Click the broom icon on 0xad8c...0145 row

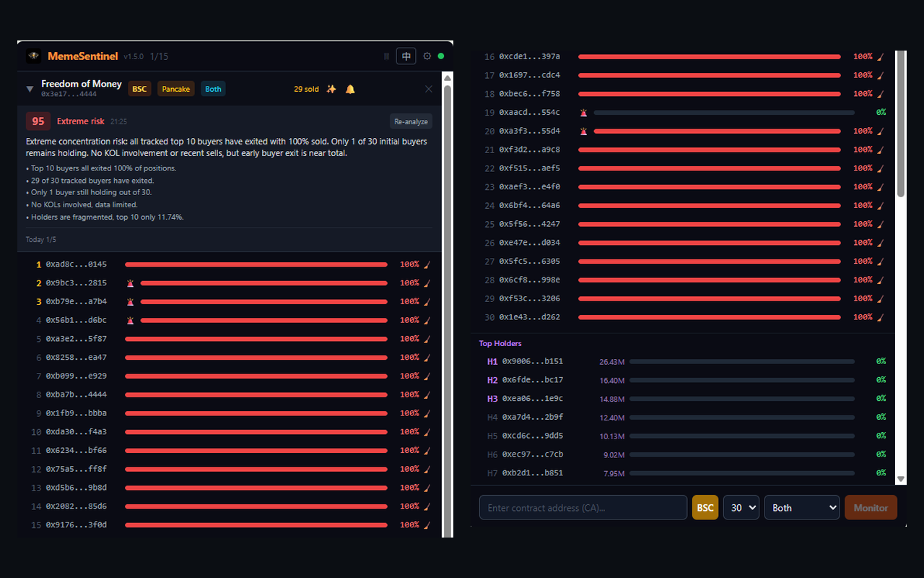[x=427, y=264]
